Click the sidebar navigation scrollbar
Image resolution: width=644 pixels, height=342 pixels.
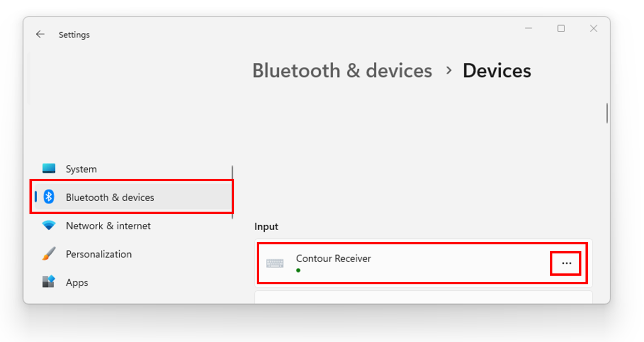point(233,192)
